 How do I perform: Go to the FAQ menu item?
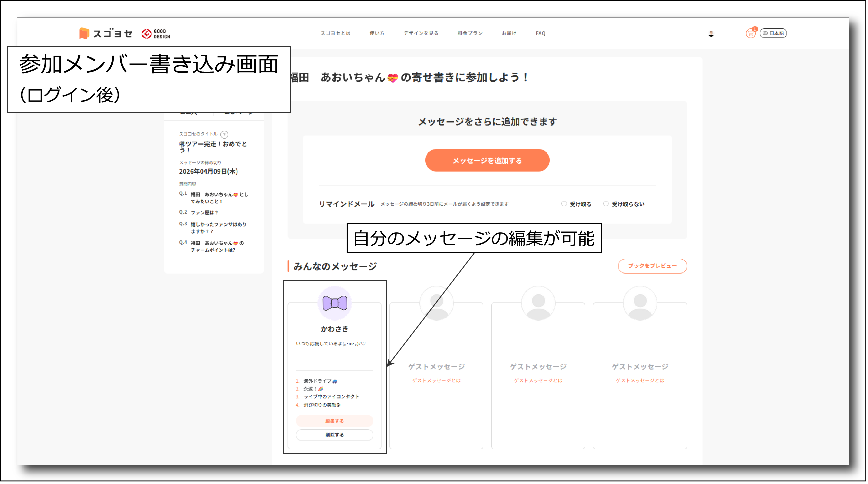pos(541,33)
